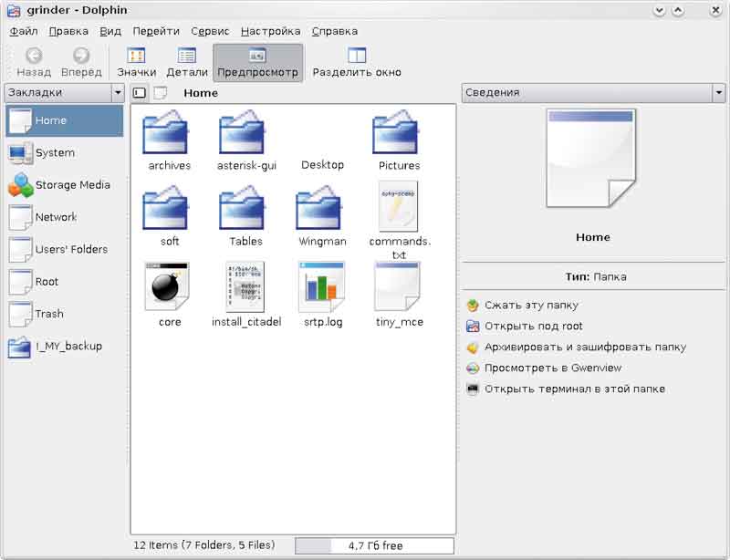Viewport: 730px width, 560px height.
Task: Toggle editable location bar button
Action: point(140,93)
